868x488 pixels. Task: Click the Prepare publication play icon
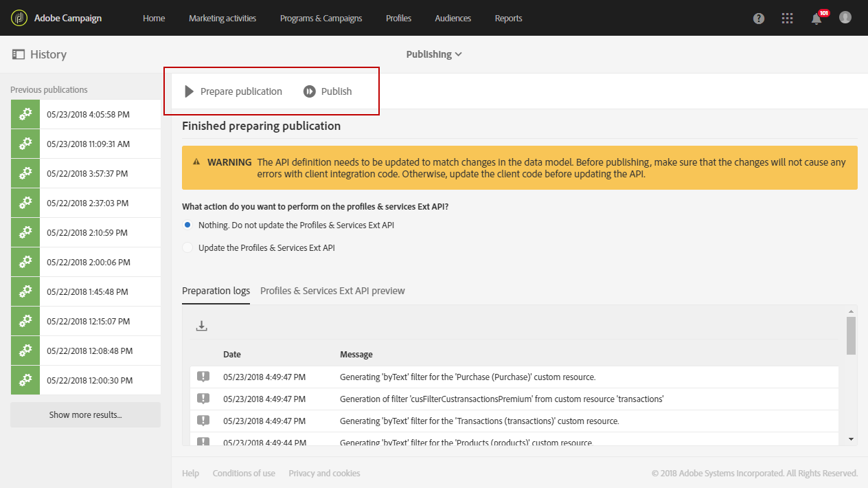(x=190, y=91)
